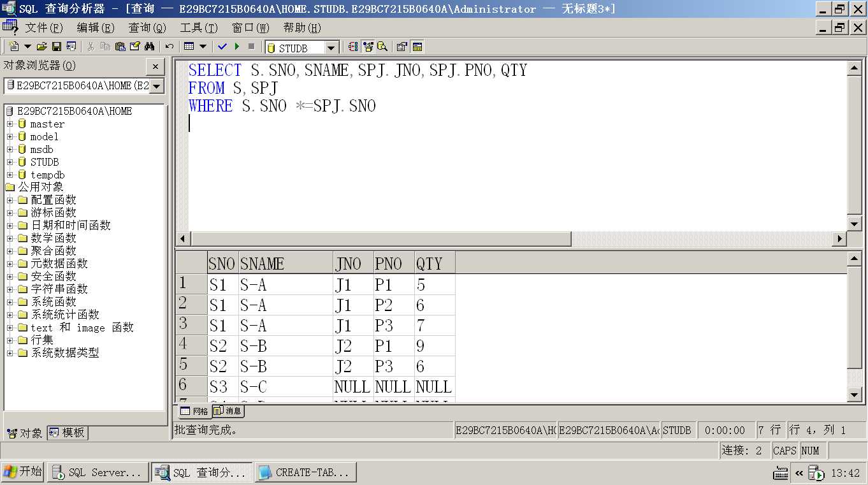The height and width of the screenshot is (485, 868).
Task: Click the keyboard icon in system tray
Action: point(781,473)
